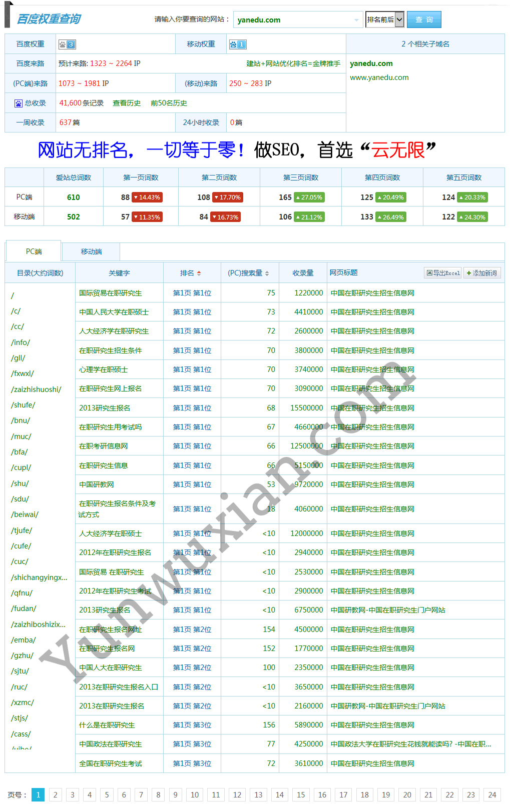Open the /info/ directory entry
The width and height of the screenshot is (510, 812).
click(21, 342)
